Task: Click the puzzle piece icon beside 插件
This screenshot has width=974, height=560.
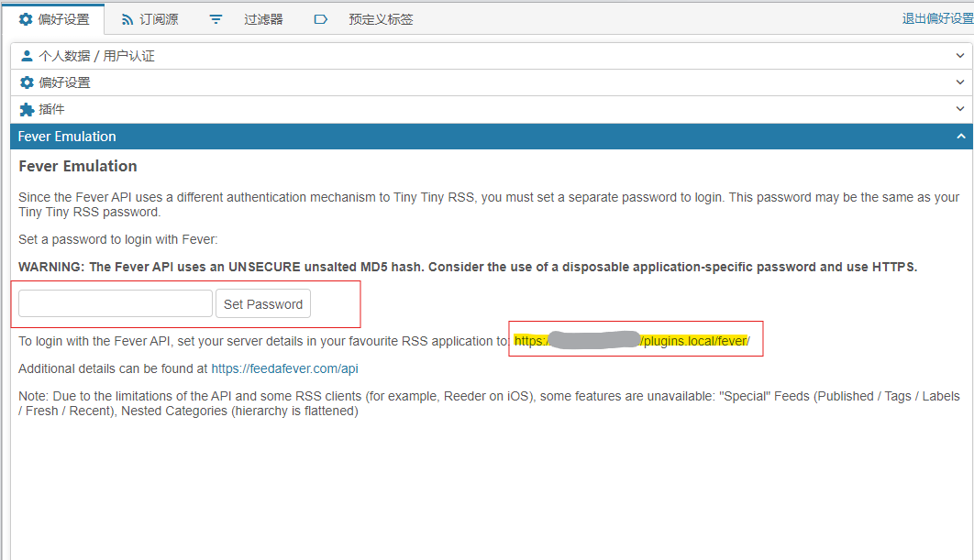Action: point(27,109)
